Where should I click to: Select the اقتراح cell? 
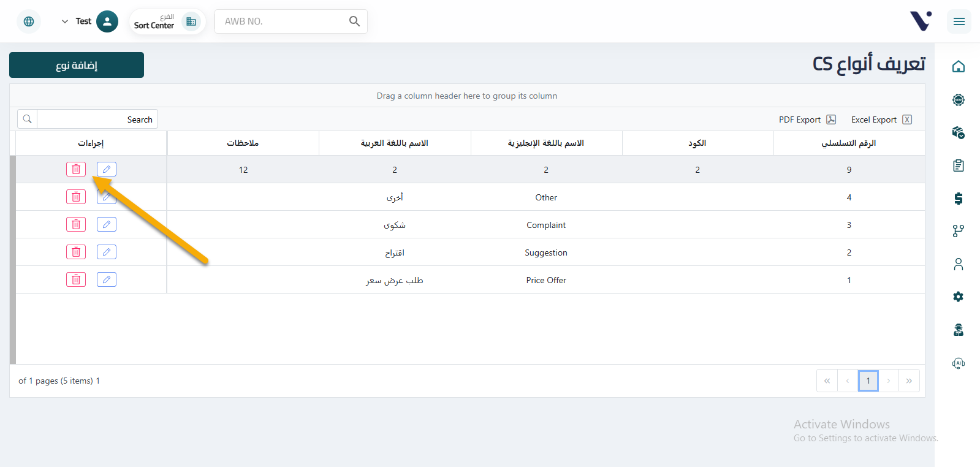click(x=395, y=252)
